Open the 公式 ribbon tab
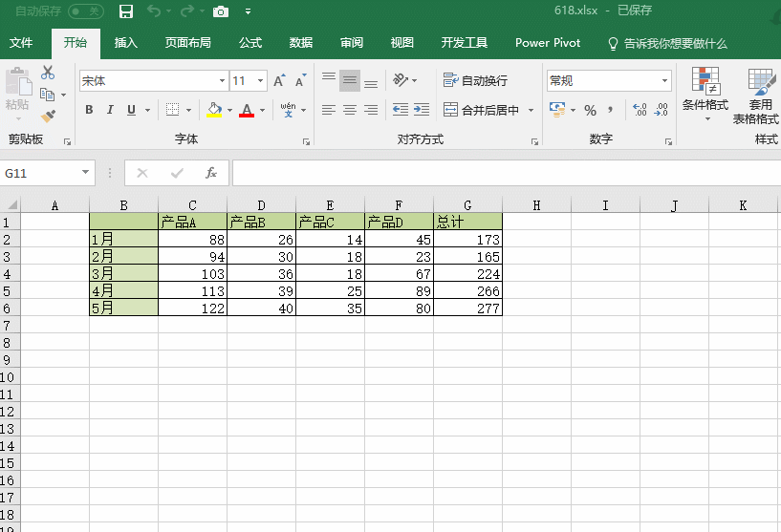The width and height of the screenshot is (781, 532). 250,43
